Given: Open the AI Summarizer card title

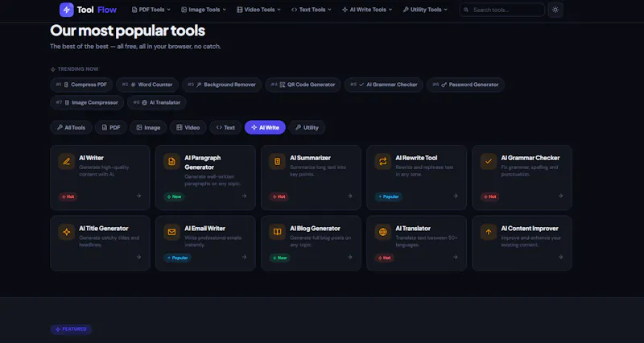Looking at the screenshot, I should pyautogui.click(x=310, y=158).
